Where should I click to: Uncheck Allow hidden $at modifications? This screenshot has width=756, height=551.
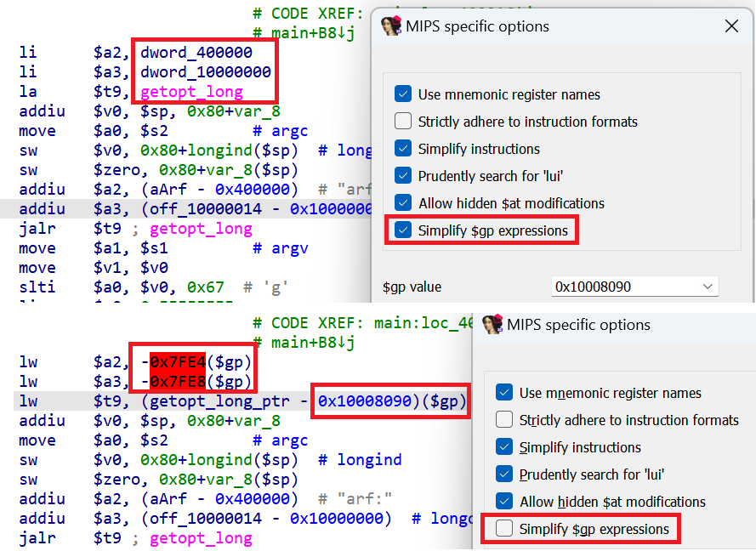tap(403, 202)
